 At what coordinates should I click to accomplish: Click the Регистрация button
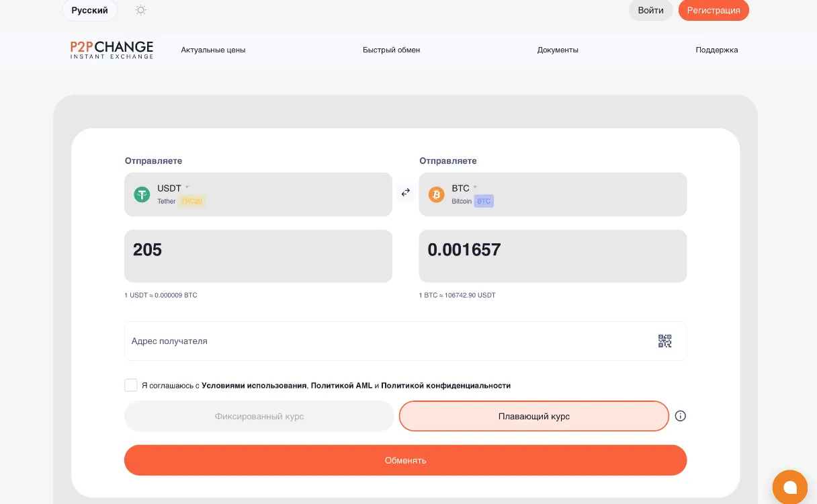click(714, 10)
